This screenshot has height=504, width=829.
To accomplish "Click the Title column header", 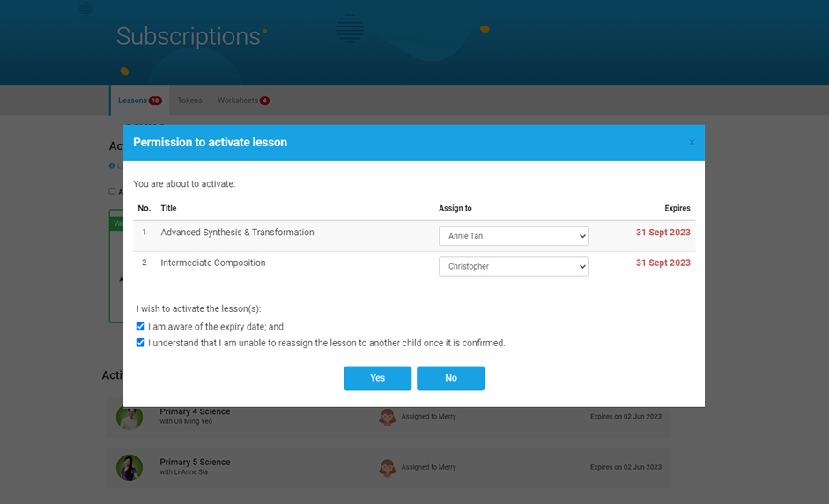I will coord(168,208).
